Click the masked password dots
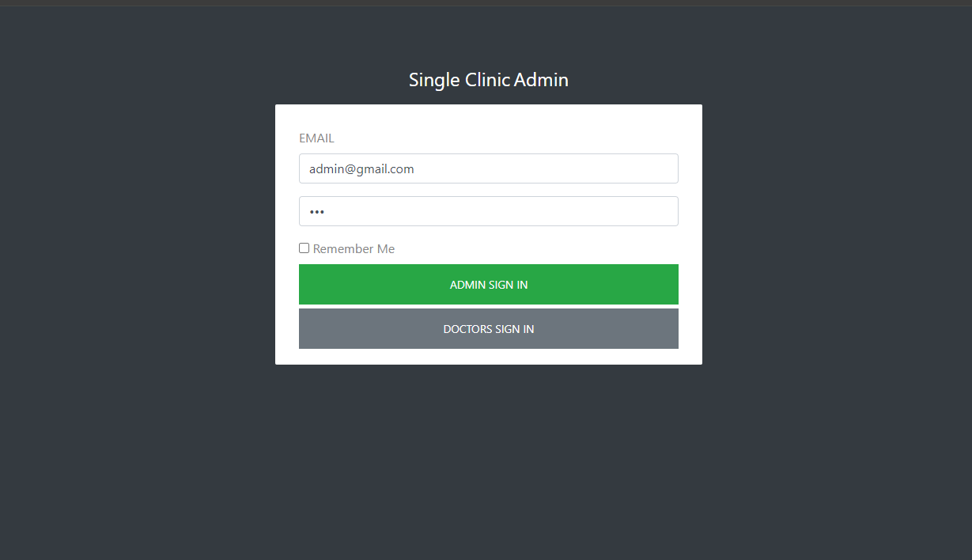 [316, 212]
